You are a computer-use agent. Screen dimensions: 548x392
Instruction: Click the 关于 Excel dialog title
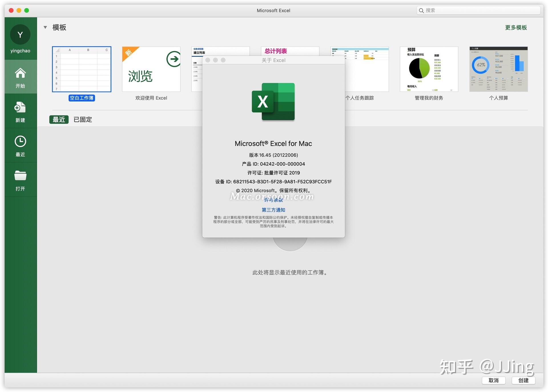pyautogui.click(x=273, y=60)
